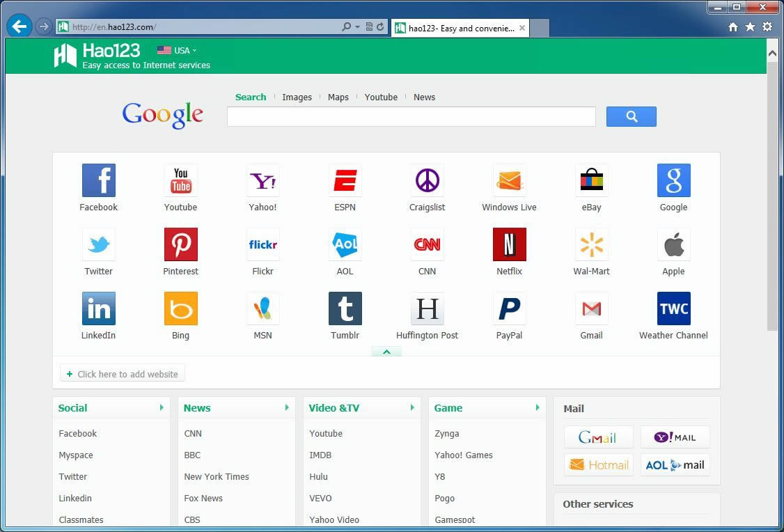Click the refresh icon in address bar
The height and width of the screenshot is (532, 784).
380,27
